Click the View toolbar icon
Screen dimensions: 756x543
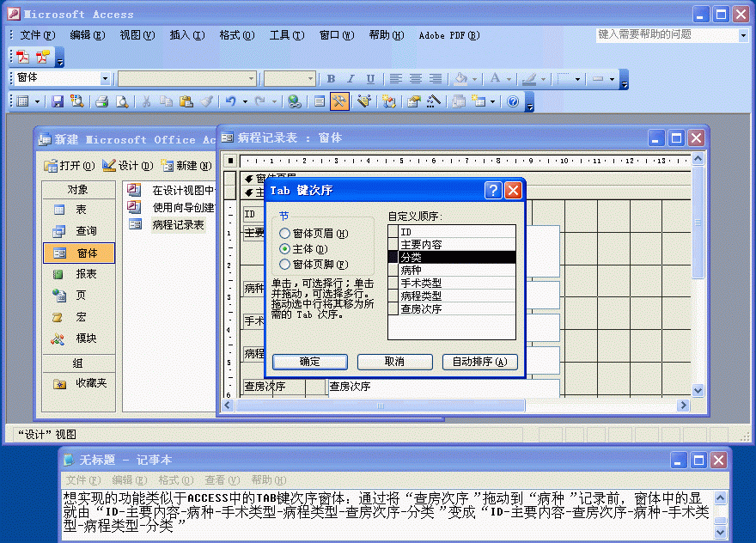pos(22,101)
